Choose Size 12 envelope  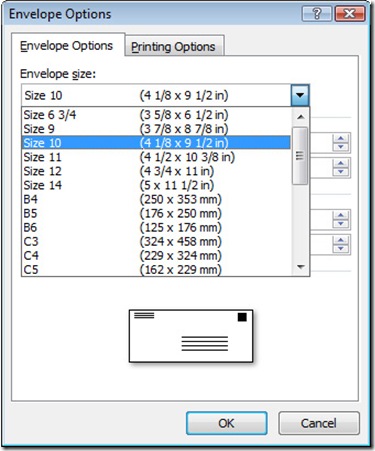click(156, 171)
